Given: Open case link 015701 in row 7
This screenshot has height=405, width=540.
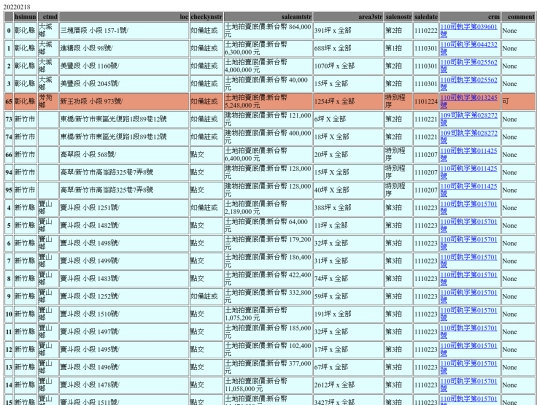Looking at the screenshot, I should pos(469,261).
